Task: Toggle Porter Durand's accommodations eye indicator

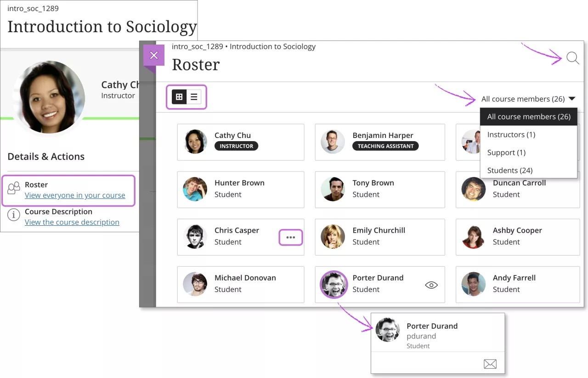Action: 431,285
